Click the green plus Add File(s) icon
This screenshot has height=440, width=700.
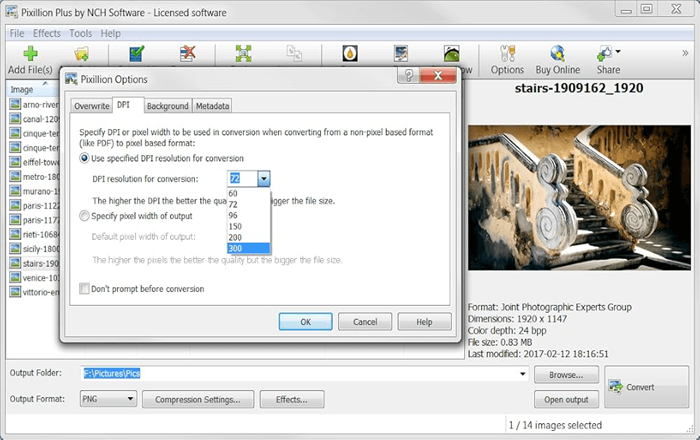[x=30, y=54]
